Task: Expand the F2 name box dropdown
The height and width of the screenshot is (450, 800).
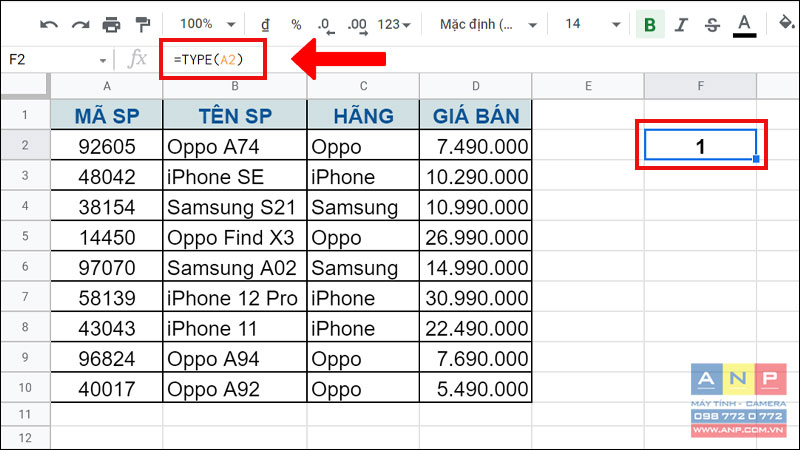Action: click(103, 61)
